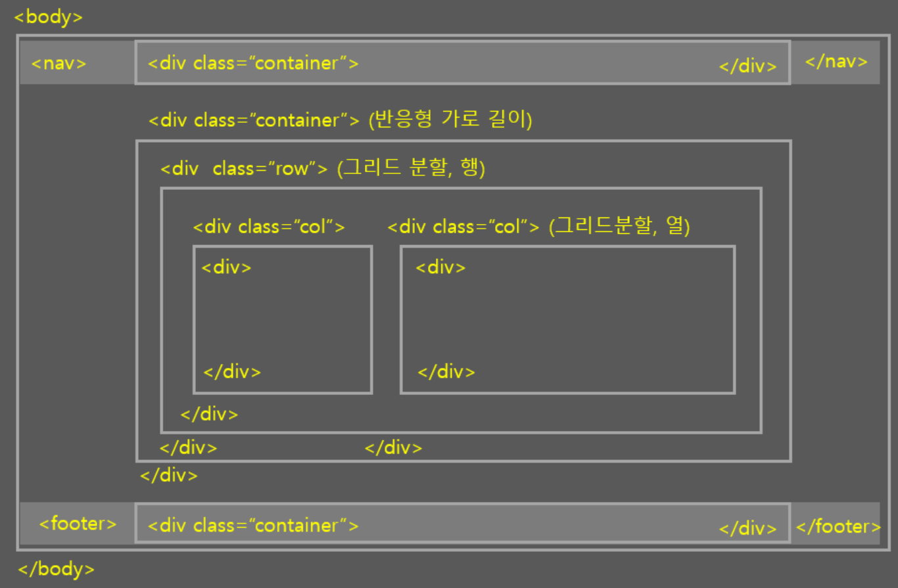Click the closing </body> tag label
Screen dimensions: 898x588
pos(56,569)
